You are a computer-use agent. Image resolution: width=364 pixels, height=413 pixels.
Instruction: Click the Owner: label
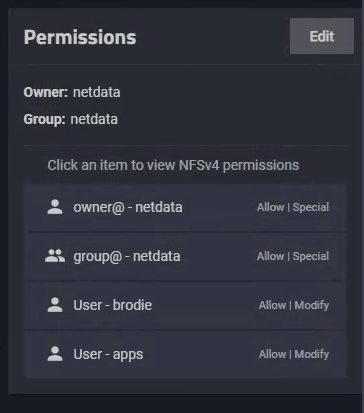46,92
